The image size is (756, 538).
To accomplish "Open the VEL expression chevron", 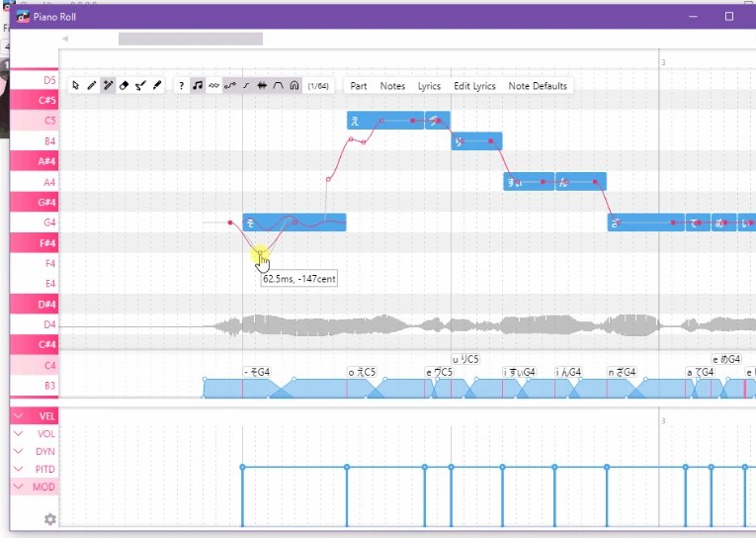I will (19, 415).
